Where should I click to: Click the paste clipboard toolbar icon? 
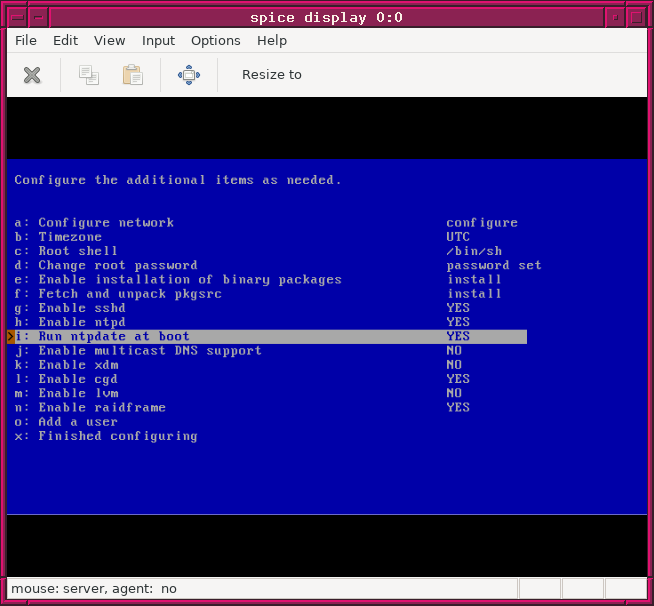[x=132, y=75]
